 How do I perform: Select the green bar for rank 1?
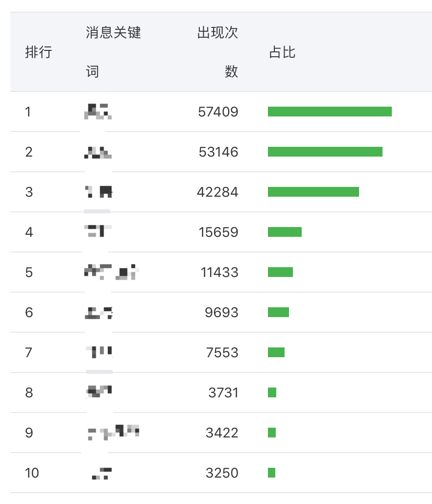[x=330, y=112]
